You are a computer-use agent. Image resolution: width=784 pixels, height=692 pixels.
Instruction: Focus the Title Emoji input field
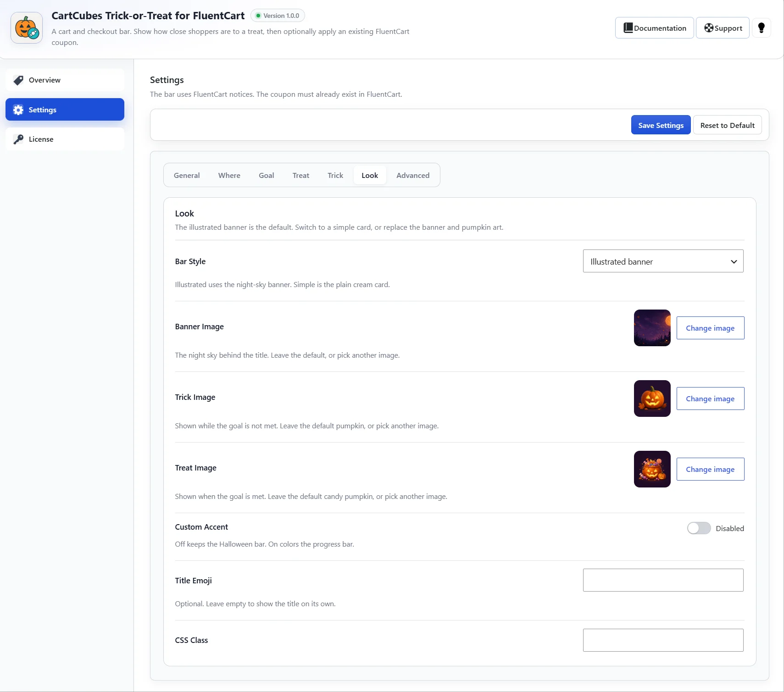coord(663,580)
